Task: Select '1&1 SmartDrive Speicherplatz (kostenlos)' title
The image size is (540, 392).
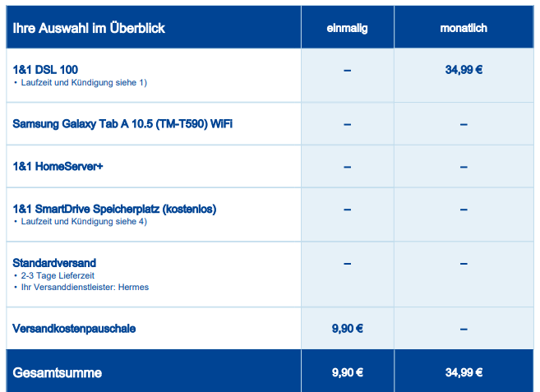Action: [114, 209]
